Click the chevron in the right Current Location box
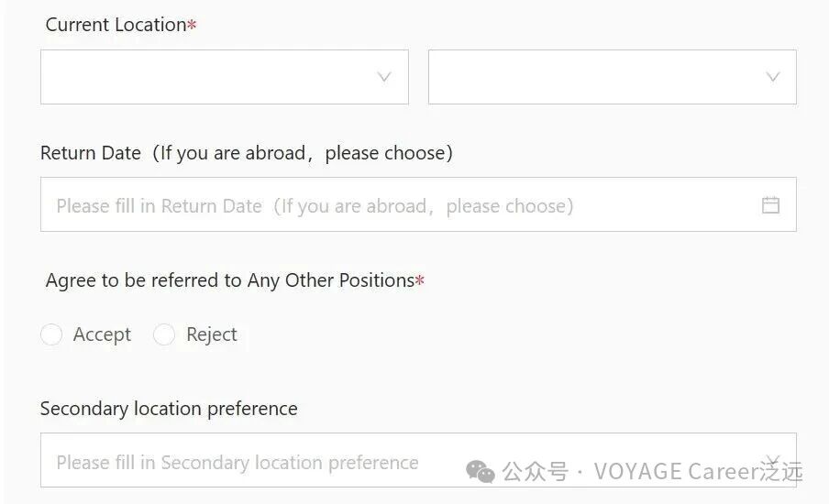829x504 pixels. tap(773, 77)
